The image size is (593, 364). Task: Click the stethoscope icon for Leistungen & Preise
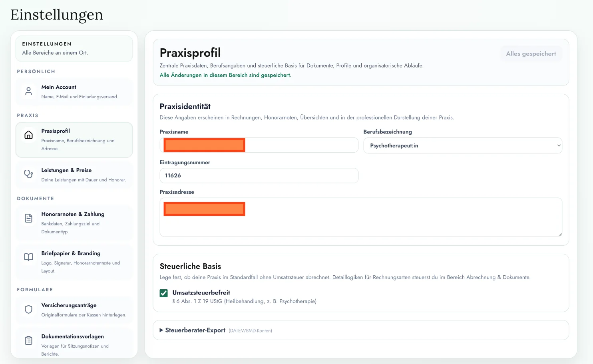[x=28, y=174]
